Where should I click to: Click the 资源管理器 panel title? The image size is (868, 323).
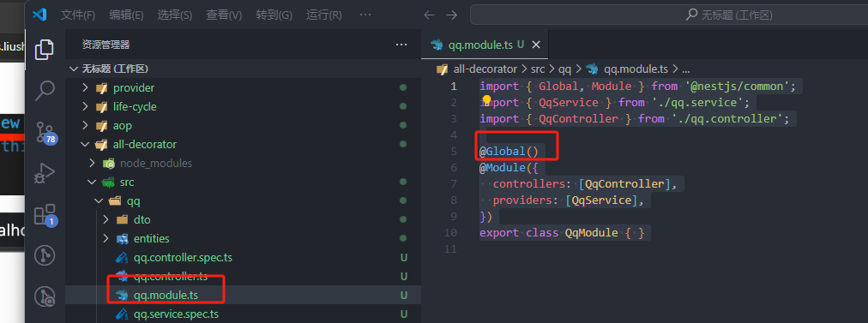[105, 45]
